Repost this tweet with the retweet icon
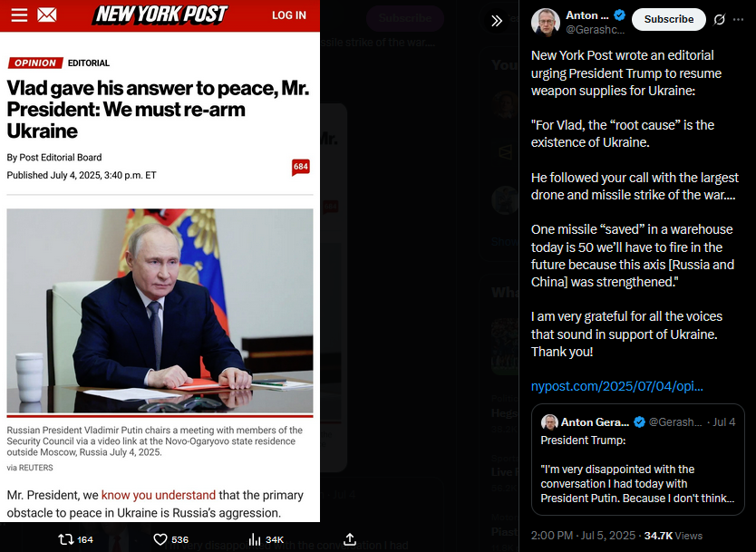The height and width of the screenshot is (552, 756). click(x=75, y=539)
